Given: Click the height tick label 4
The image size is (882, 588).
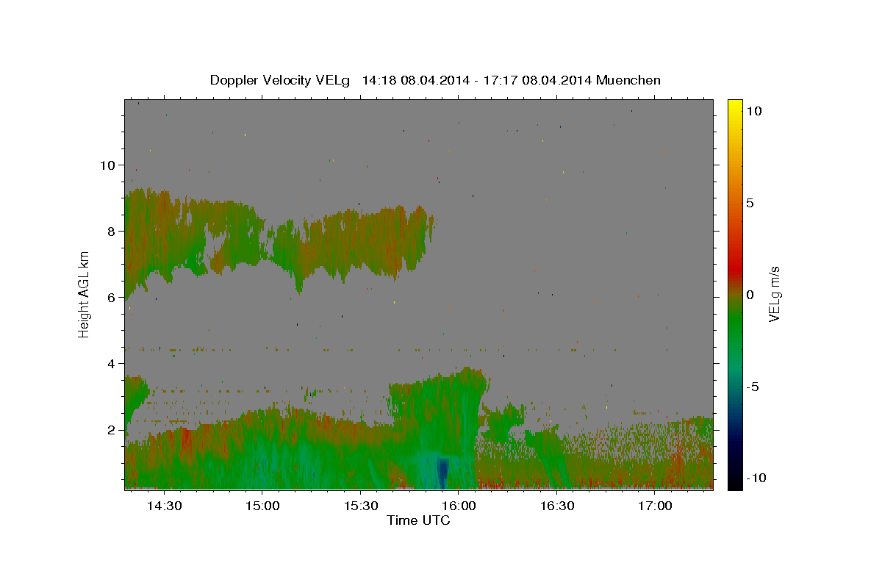Looking at the screenshot, I should (112, 364).
